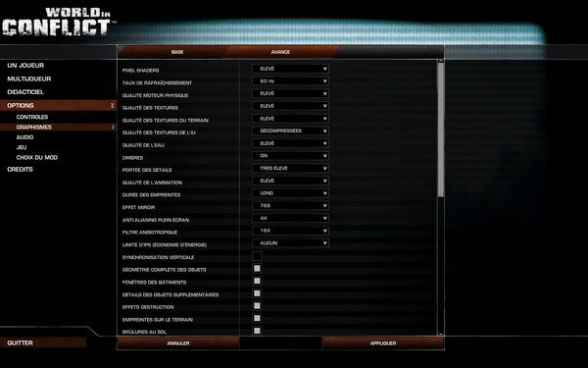Open the Pixel Shaders dropdown
588x368 pixels.
tap(291, 69)
